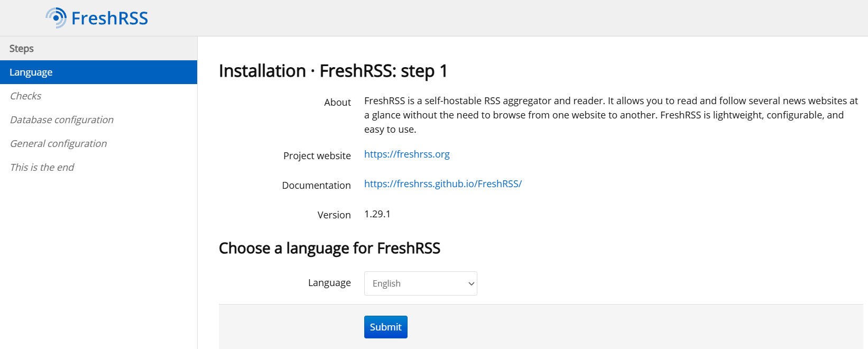Image resolution: width=868 pixels, height=349 pixels.
Task: Click the chevron arrow on language selector
Action: [x=471, y=284]
